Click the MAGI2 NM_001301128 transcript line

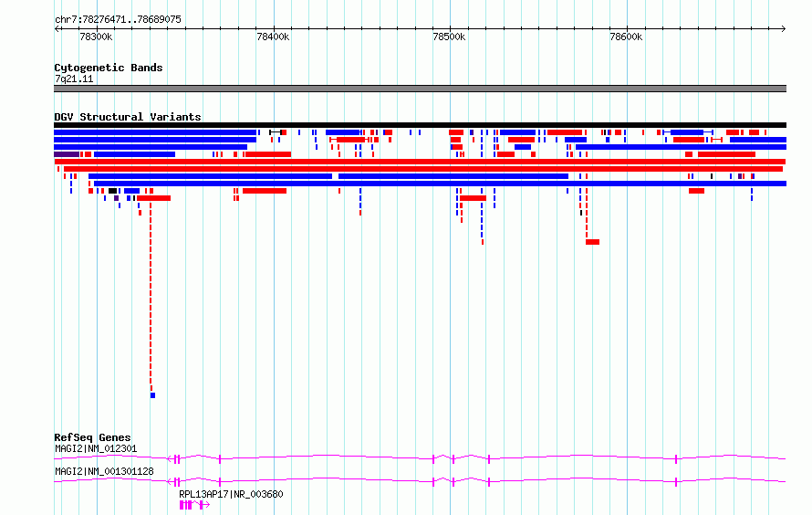click(420, 481)
